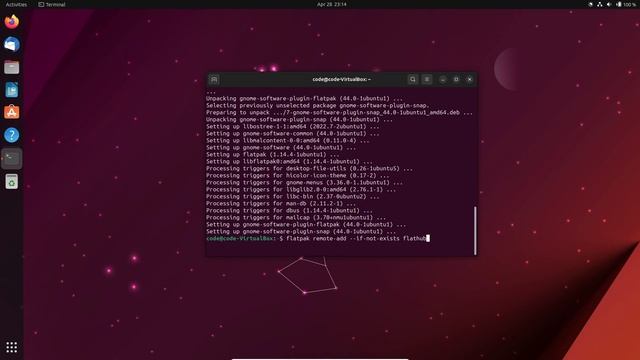Click 'Setting up gnome-software-common' line
The height and width of the screenshot is (360, 640).
(x=292, y=133)
